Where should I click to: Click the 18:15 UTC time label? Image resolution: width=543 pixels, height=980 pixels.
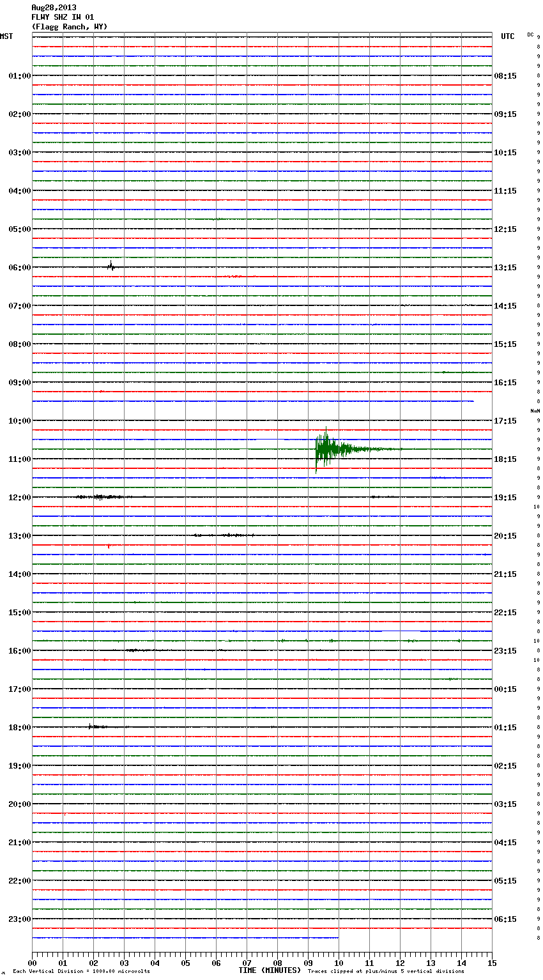tap(505, 459)
